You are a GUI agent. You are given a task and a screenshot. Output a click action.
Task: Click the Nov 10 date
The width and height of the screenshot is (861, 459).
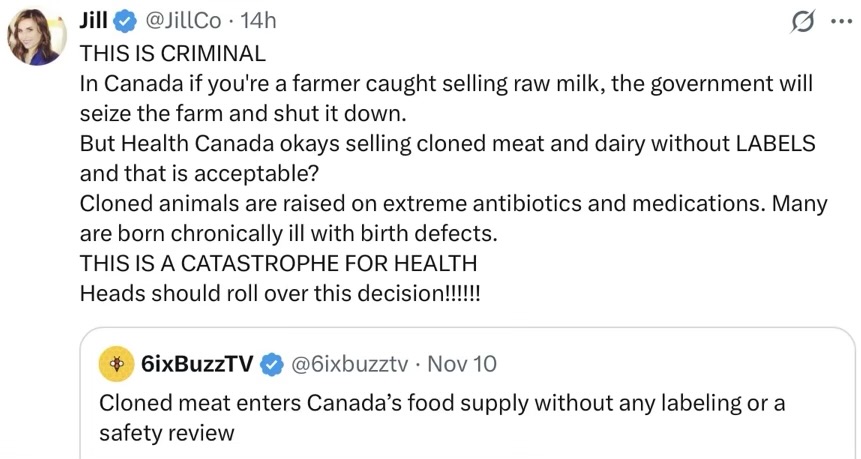click(x=461, y=364)
